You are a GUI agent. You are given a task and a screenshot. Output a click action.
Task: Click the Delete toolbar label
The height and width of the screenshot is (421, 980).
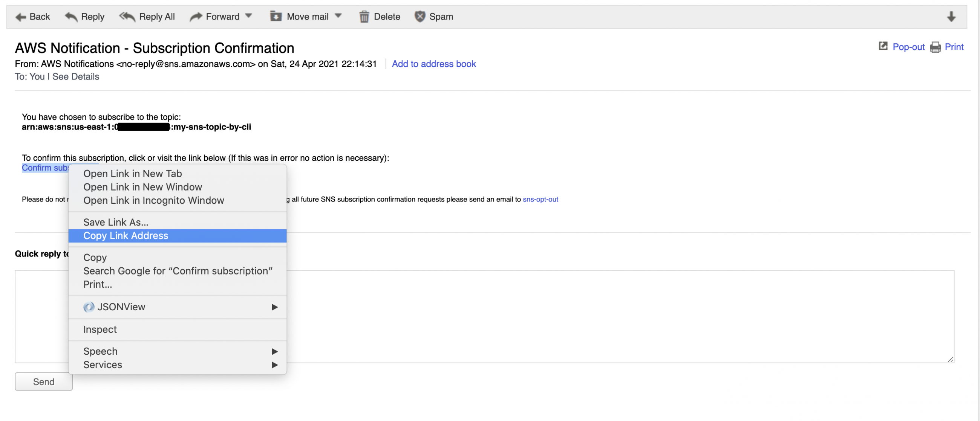(x=387, y=17)
